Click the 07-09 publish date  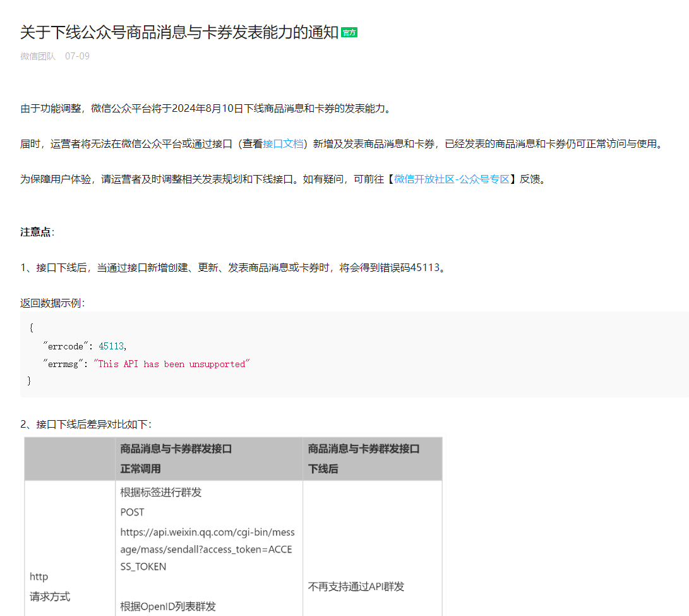(x=77, y=56)
